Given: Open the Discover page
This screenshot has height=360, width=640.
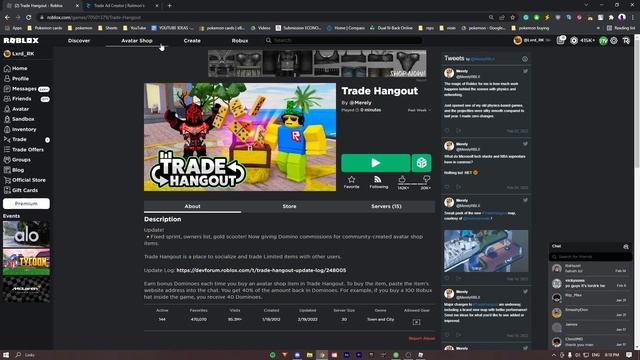Looking at the screenshot, I should (x=79, y=41).
